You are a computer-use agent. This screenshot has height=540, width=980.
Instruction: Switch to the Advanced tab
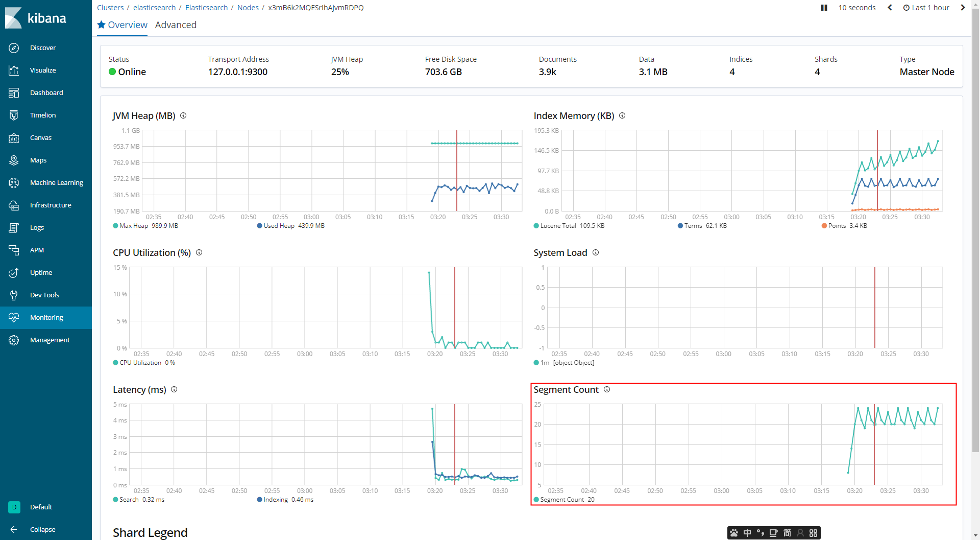point(176,25)
